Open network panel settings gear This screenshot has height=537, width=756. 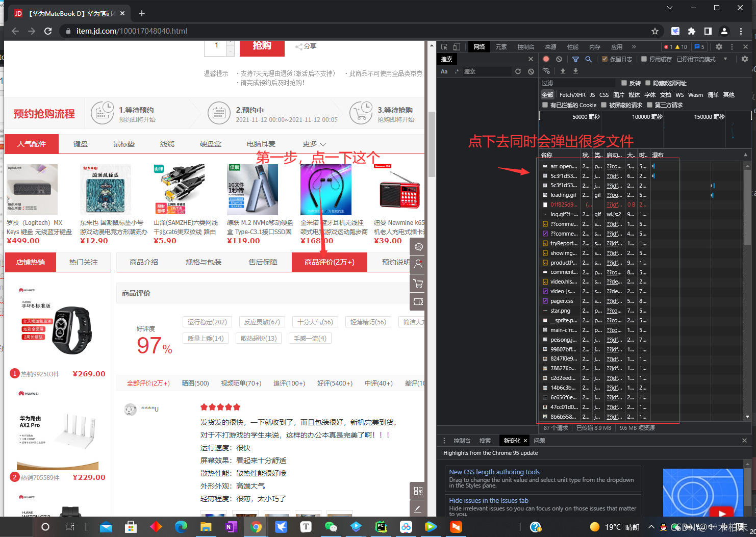(745, 59)
